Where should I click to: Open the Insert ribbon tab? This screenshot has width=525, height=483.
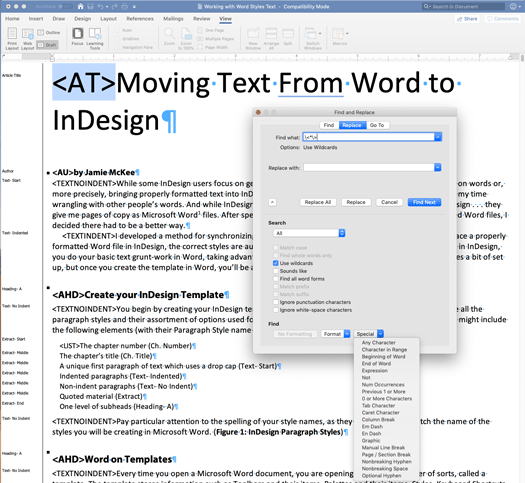(36, 19)
